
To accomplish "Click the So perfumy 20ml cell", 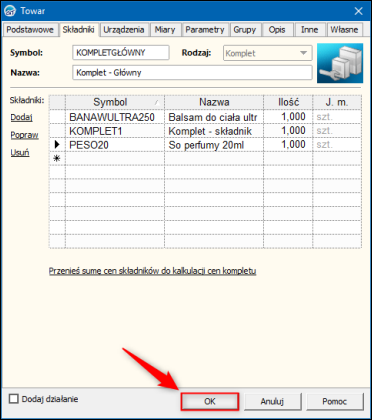I will click(214, 145).
